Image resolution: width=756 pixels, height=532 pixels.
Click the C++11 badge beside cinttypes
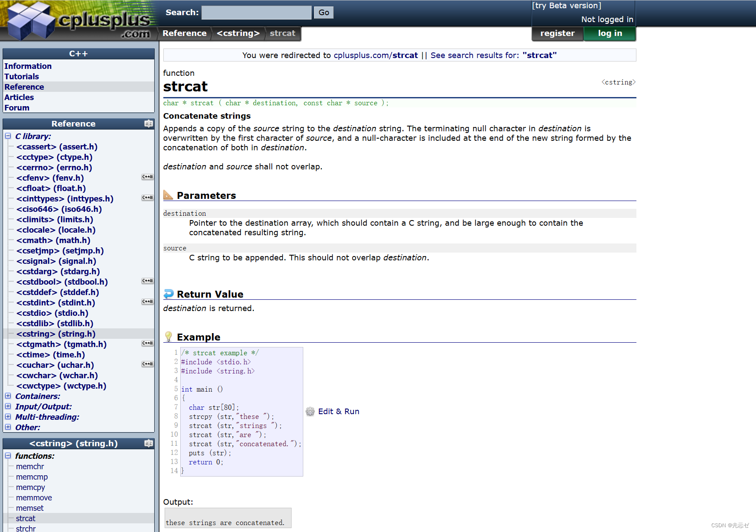(x=148, y=198)
